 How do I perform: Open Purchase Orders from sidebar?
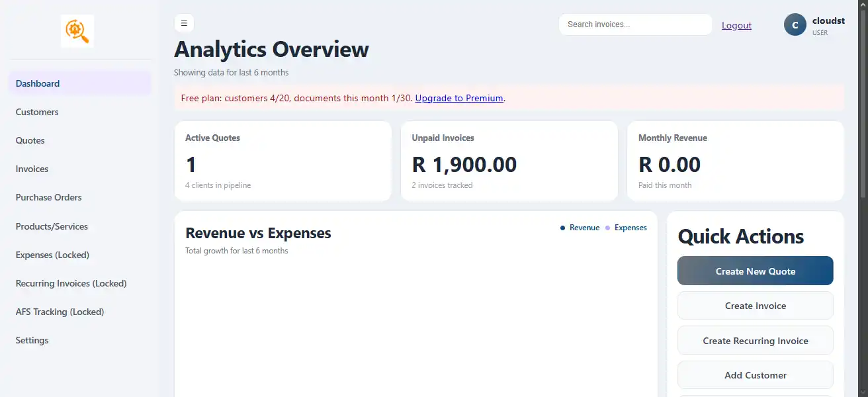(49, 197)
